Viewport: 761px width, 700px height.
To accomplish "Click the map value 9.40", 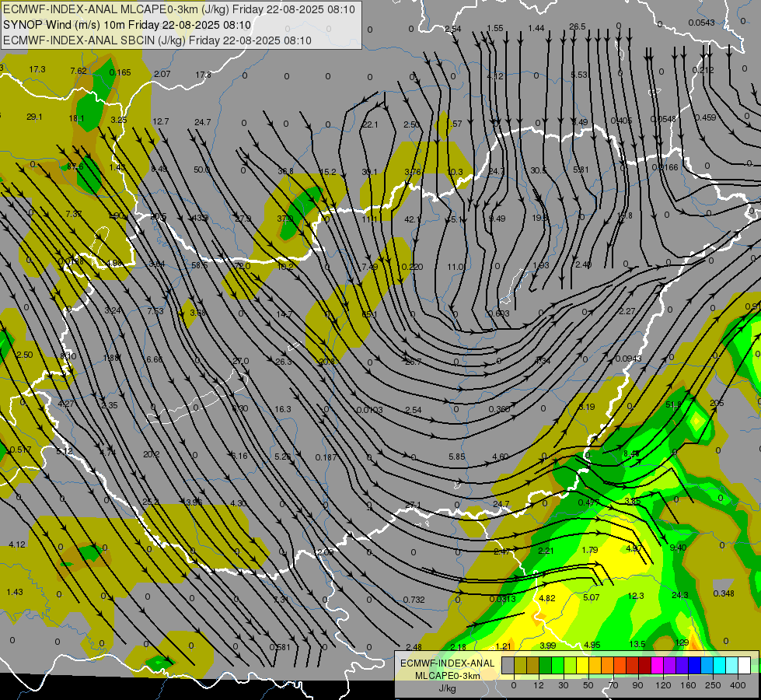I will (x=678, y=548).
